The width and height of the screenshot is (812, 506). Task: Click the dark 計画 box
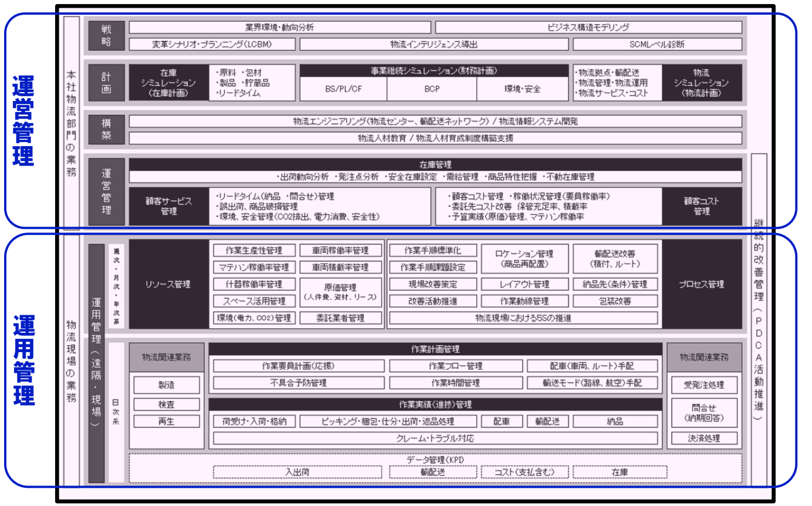click(106, 83)
